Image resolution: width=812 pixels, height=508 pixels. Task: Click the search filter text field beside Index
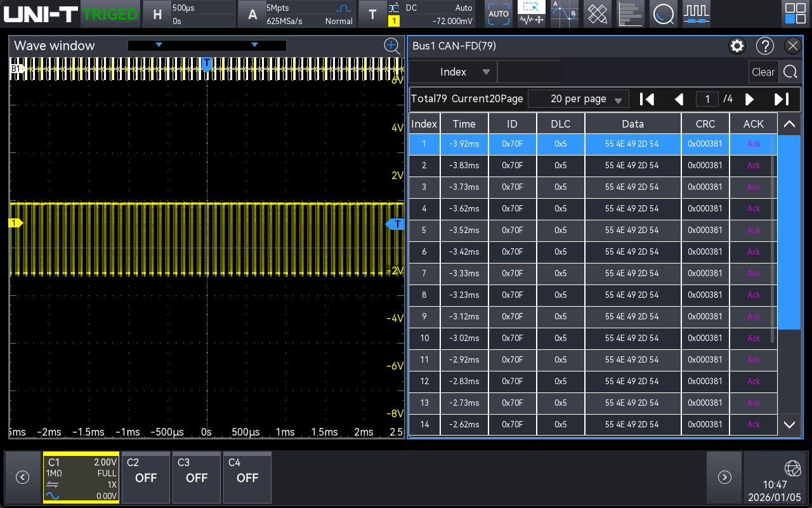click(529, 72)
